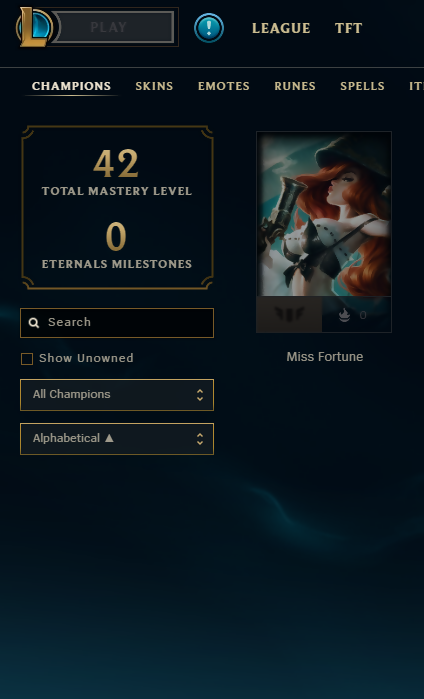
Task: Click the arrows icon on Alphabetical sort
Action: [x=200, y=439]
